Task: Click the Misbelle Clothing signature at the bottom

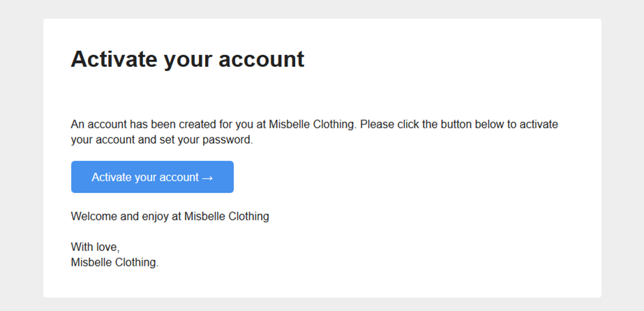Action: [114, 263]
